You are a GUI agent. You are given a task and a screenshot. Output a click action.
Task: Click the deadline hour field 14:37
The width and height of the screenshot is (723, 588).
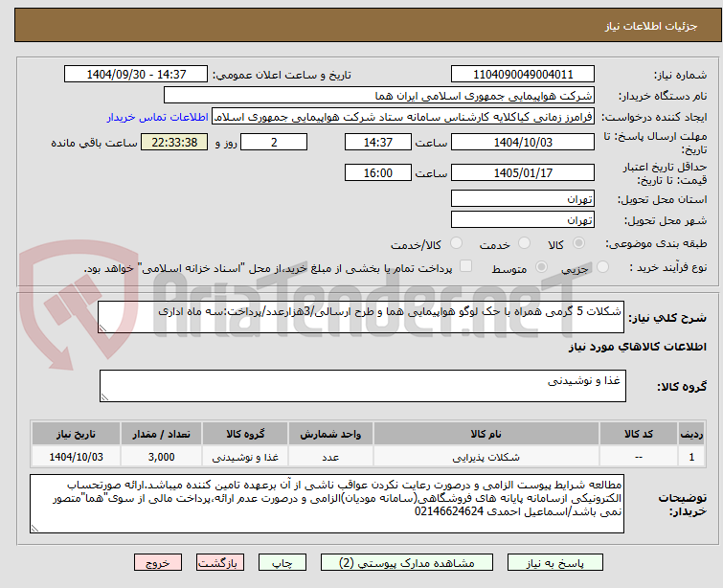pos(377,142)
